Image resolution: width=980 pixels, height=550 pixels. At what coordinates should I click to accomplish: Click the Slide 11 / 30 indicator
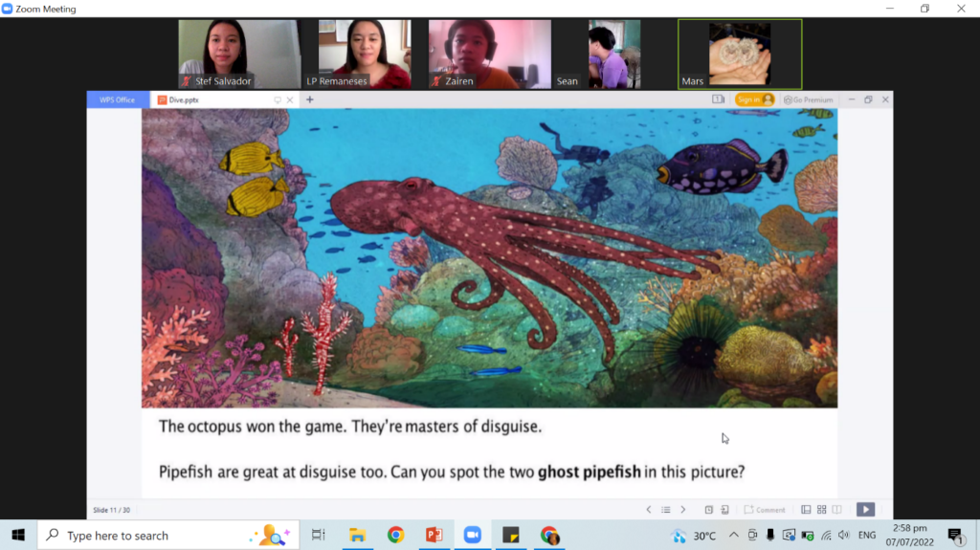coord(112,510)
